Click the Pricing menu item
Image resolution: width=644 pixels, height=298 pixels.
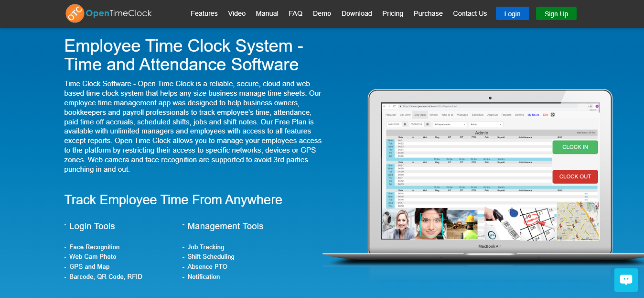[393, 13]
